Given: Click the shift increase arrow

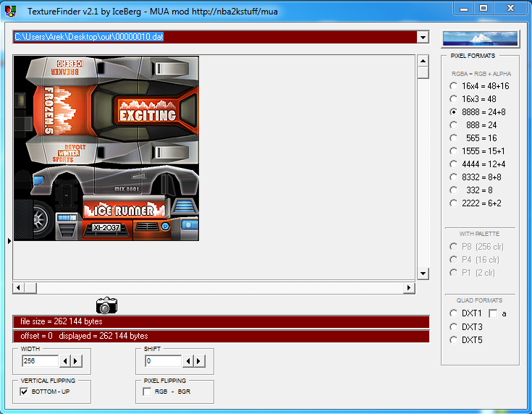Looking at the screenshot, I should 199,361.
